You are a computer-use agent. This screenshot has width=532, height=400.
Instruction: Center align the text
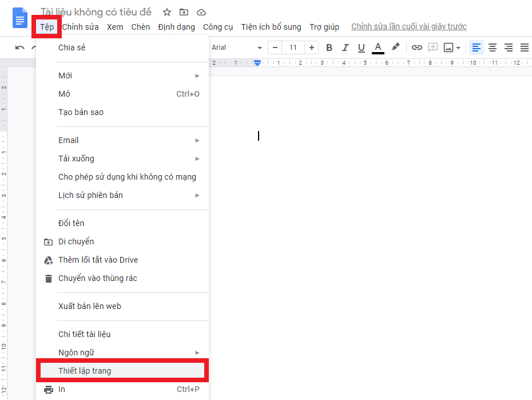pyautogui.click(x=493, y=47)
